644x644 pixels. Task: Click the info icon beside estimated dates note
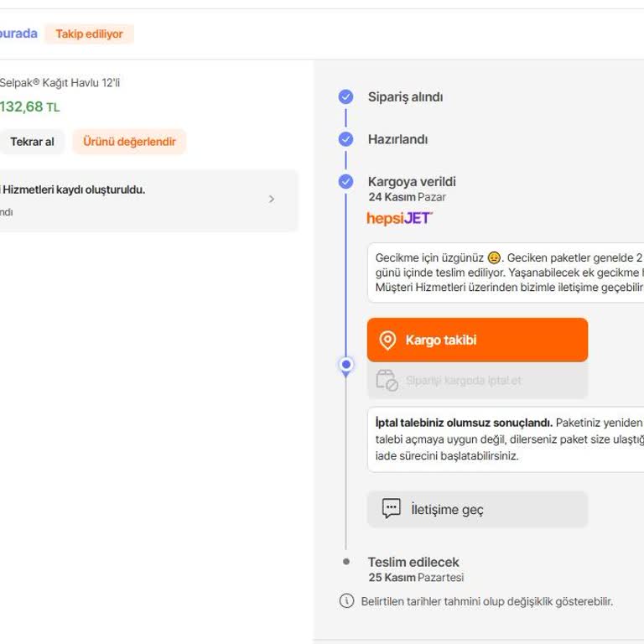tap(346, 601)
